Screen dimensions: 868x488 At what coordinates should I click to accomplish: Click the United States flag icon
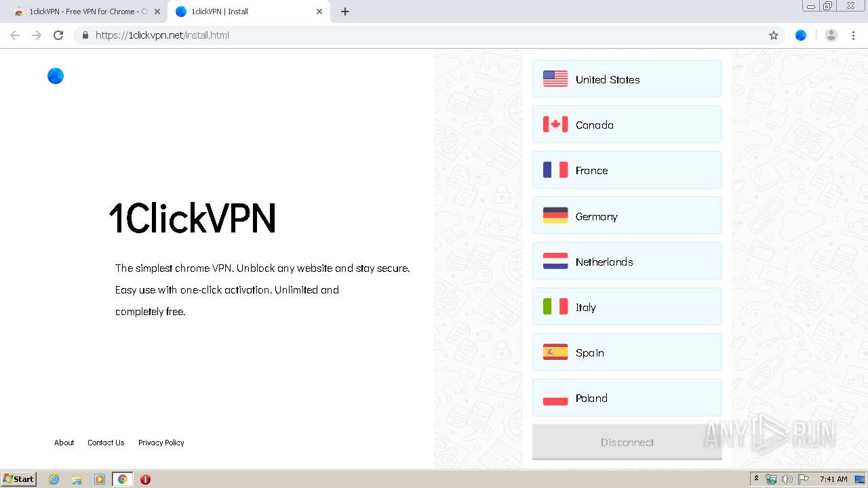click(x=555, y=79)
